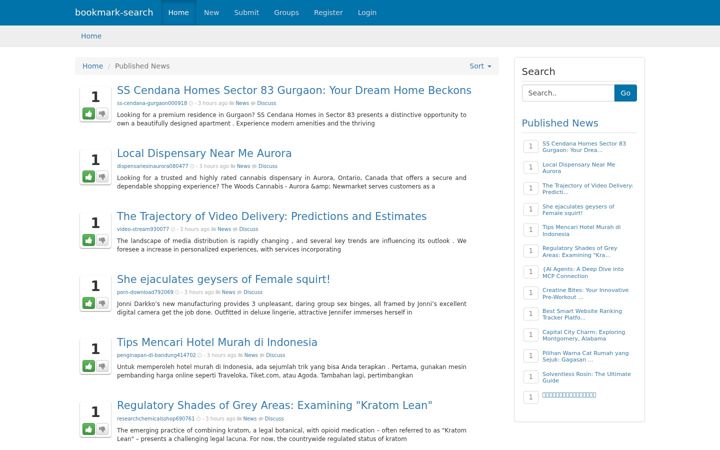This screenshot has height=450, width=720.
Task: Click Discuss under Local Dispensary story
Action: click(268, 166)
